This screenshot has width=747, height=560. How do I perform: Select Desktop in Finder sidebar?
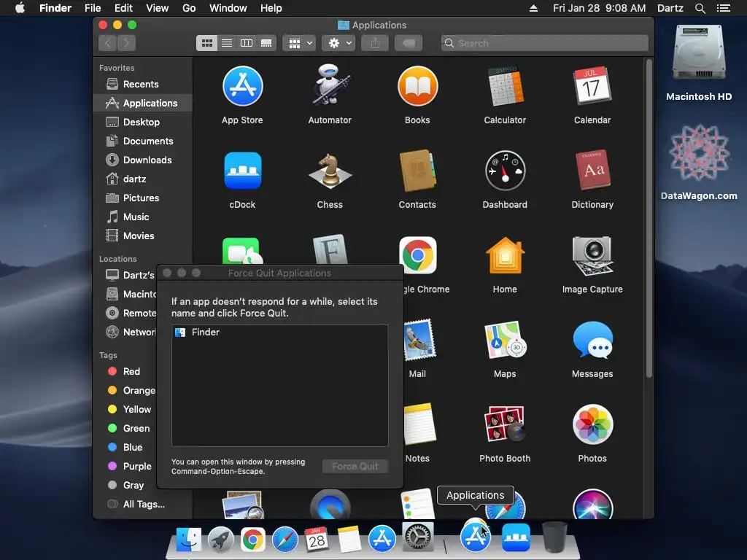coord(142,122)
